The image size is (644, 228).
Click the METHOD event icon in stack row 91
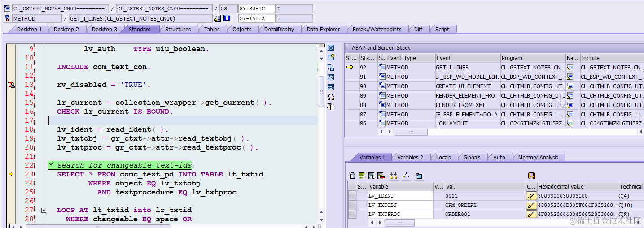pyautogui.click(x=382, y=77)
